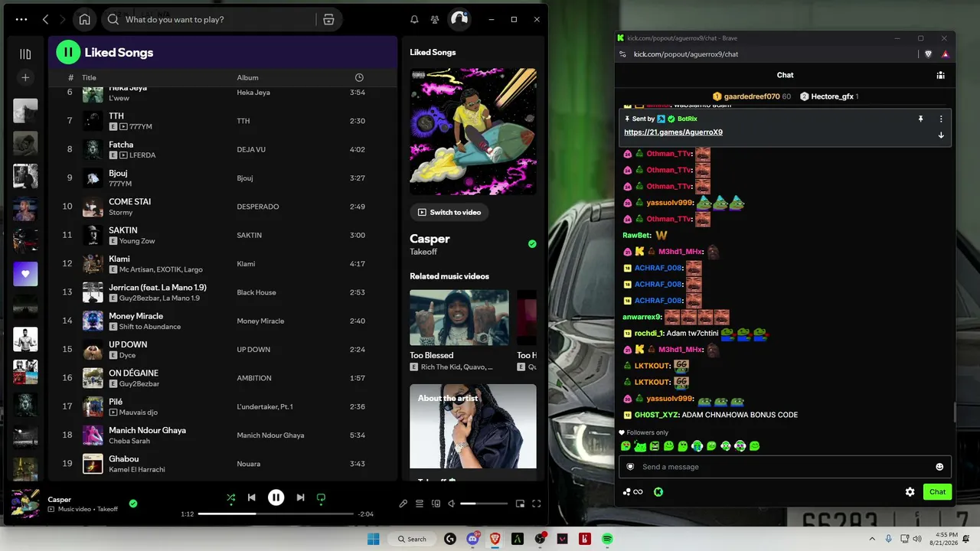Click the Send a message field
Screen dimensions: 980x551
(785, 467)
